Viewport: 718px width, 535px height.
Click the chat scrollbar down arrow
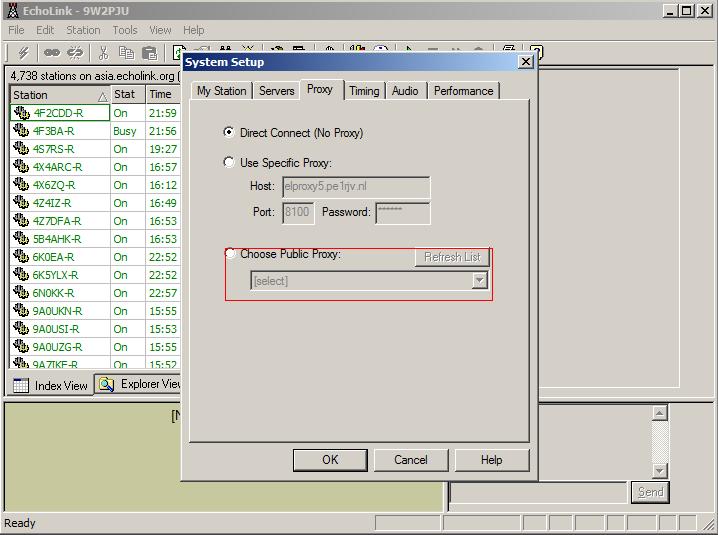pyautogui.click(x=659, y=470)
